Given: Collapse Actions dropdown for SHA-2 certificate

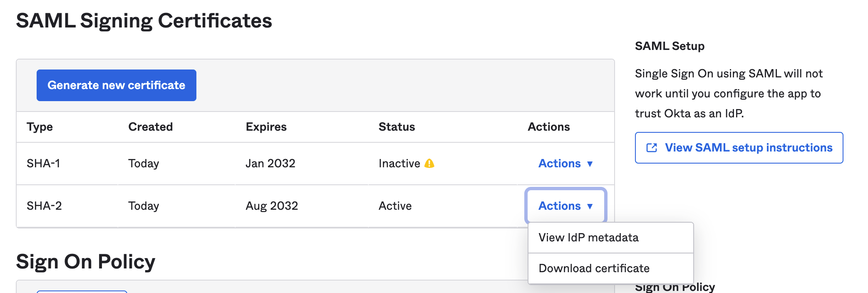Looking at the screenshot, I should pos(565,206).
